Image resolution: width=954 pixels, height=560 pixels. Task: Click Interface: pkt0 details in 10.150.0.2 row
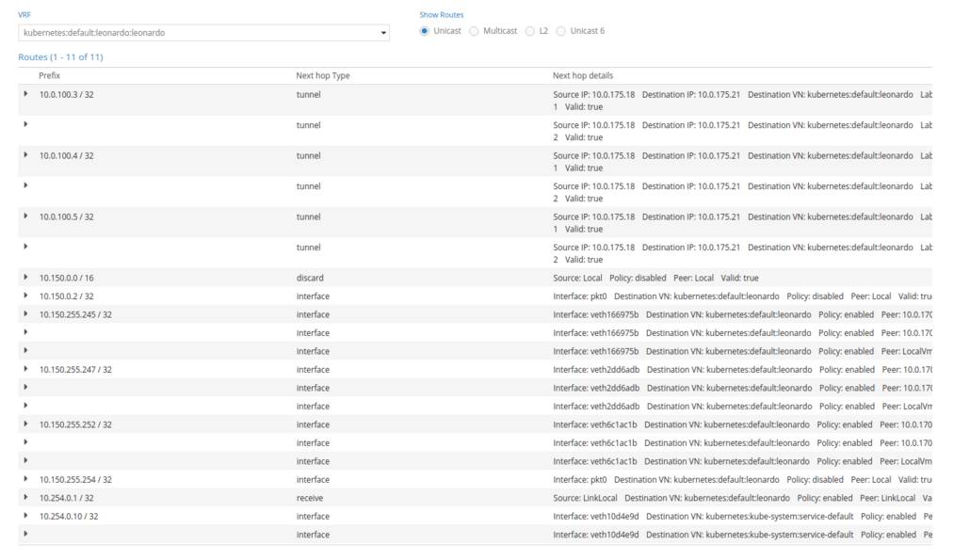tap(580, 296)
